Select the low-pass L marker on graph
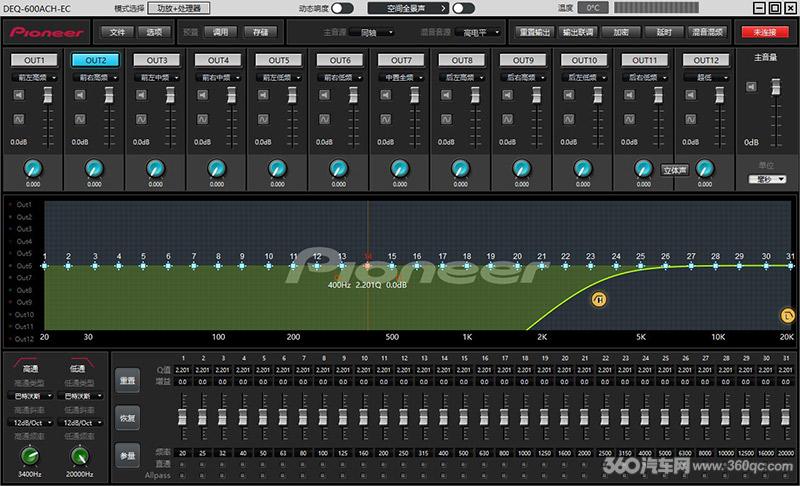This screenshot has height=486, width=800. tap(787, 316)
